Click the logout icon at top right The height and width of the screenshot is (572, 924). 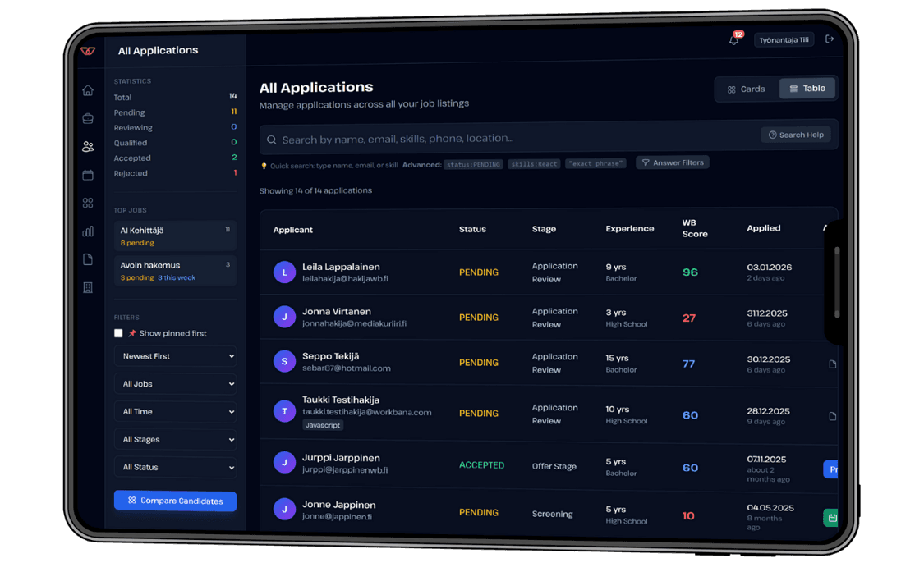[830, 39]
